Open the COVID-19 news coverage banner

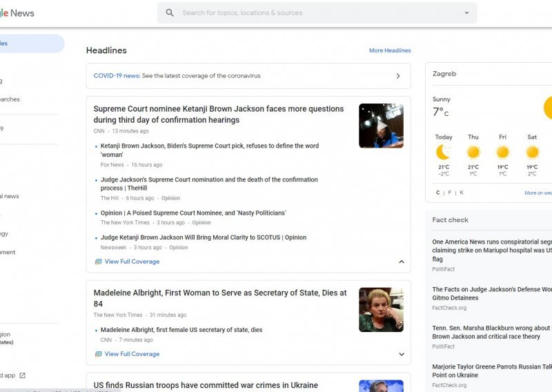click(248, 76)
